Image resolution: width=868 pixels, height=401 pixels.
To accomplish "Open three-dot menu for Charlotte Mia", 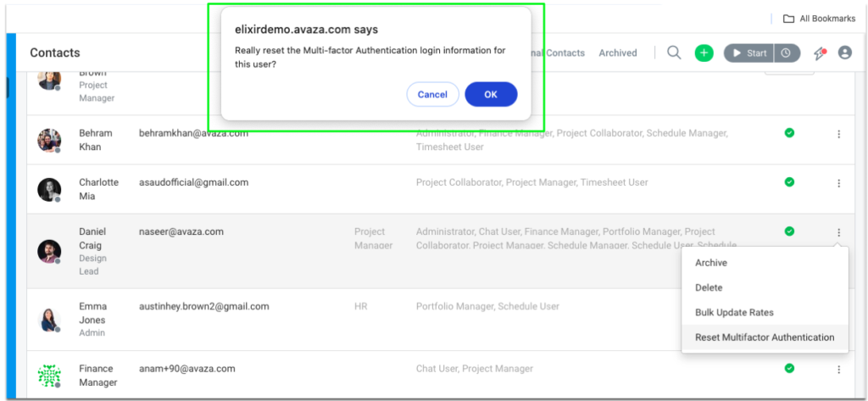I will pos(838,183).
